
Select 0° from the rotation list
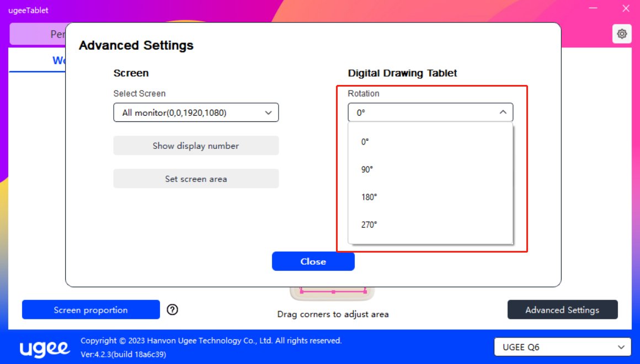[365, 142]
